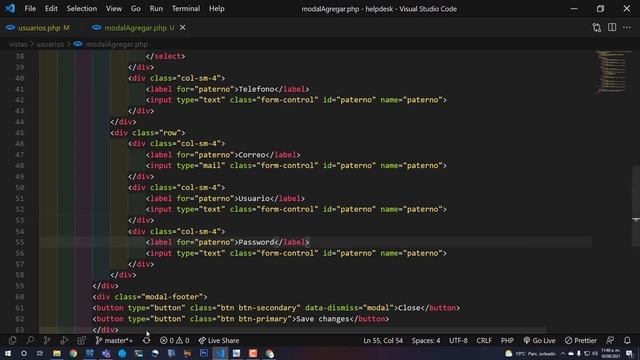This screenshot has width=640, height=360.
Task: Click the 'Usuario' label text on line 51
Action: click(x=254, y=198)
